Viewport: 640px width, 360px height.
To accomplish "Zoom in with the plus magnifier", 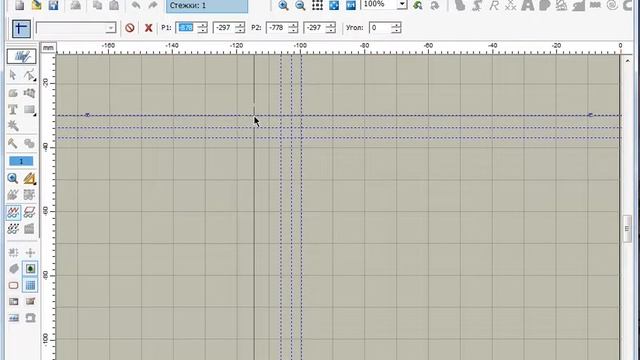I will (x=283, y=5).
